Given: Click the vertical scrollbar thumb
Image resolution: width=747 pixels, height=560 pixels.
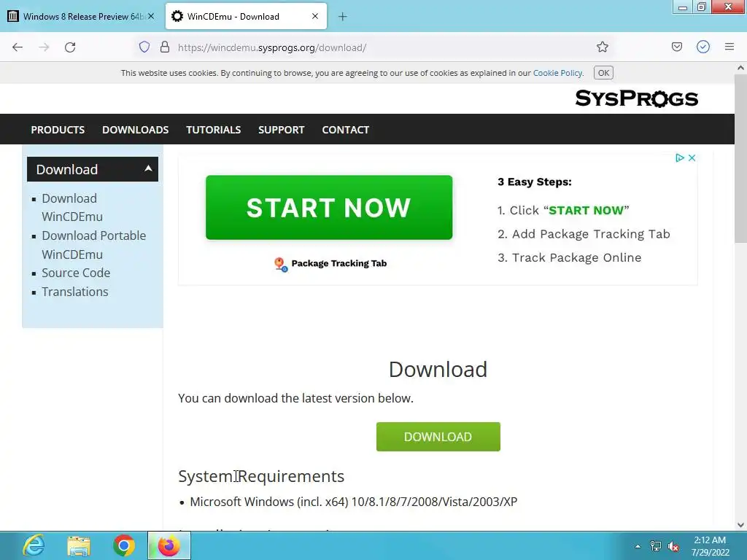Looking at the screenshot, I should coord(740,160).
